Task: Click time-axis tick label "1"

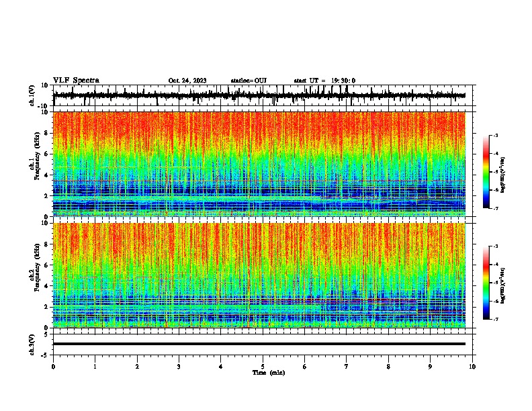Action: 95,367
